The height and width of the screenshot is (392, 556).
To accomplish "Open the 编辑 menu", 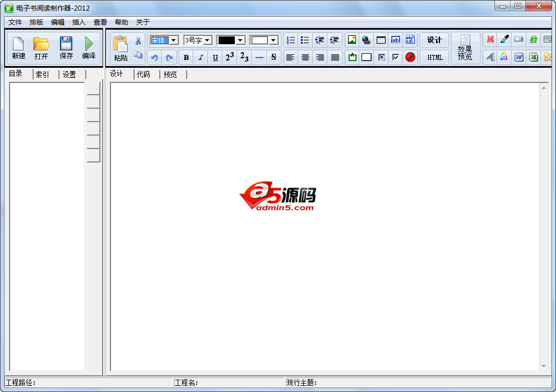I will point(57,22).
